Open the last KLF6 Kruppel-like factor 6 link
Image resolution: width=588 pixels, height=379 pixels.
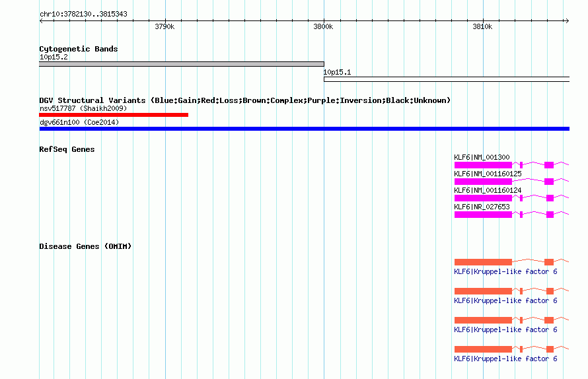(505, 359)
